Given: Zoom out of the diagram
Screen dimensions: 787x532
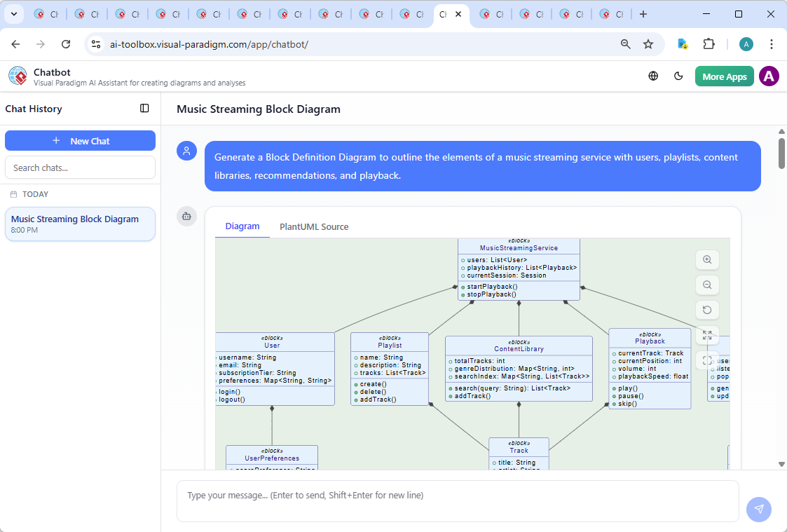Looking at the screenshot, I should pyautogui.click(x=707, y=285).
